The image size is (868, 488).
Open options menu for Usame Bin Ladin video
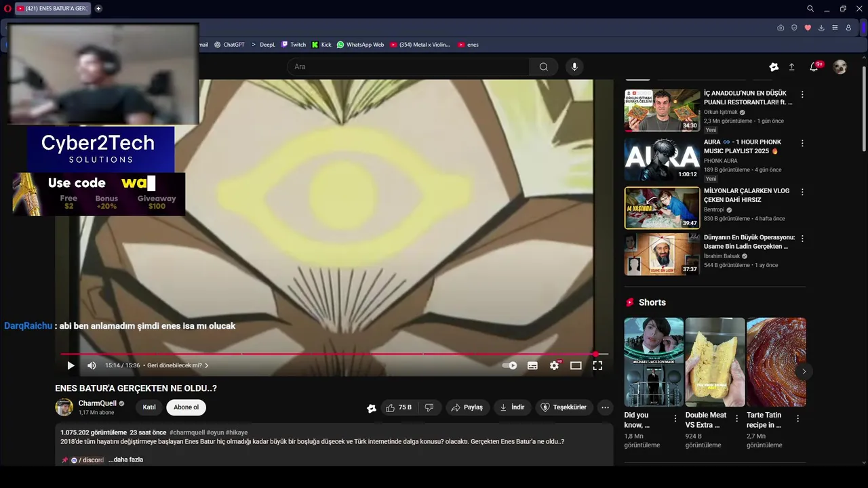[802, 239]
